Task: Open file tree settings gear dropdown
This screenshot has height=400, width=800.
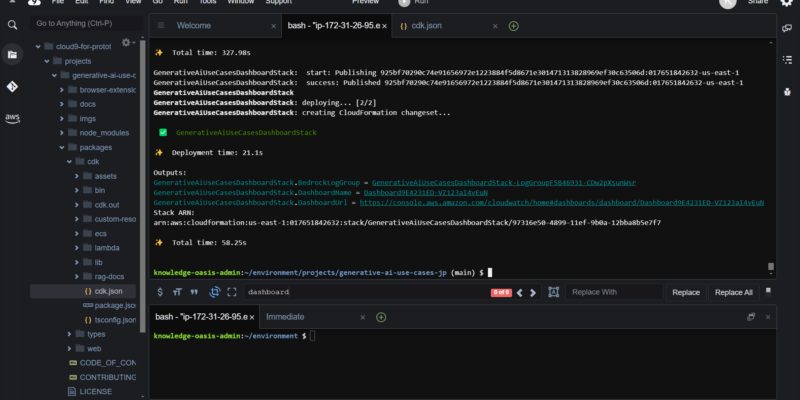Action: click(x=128, y=42)
